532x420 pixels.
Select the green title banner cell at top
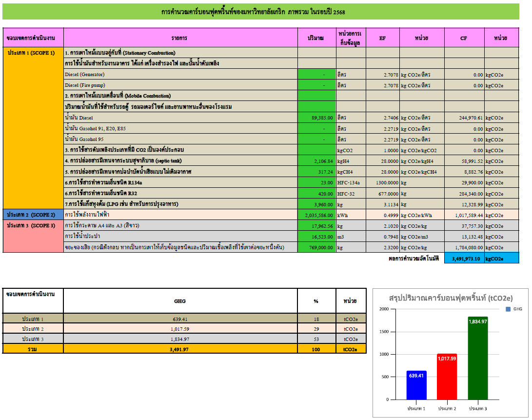(261, 11)
